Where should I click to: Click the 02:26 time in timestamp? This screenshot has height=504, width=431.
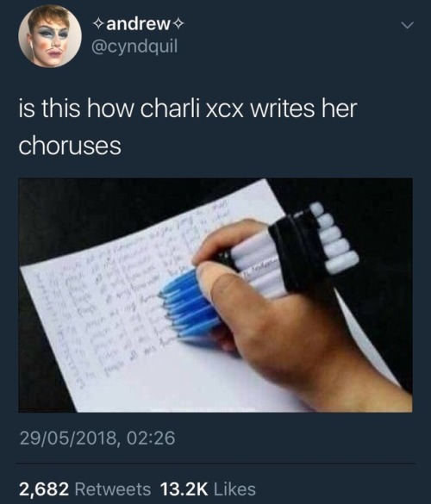click(151, 439)
